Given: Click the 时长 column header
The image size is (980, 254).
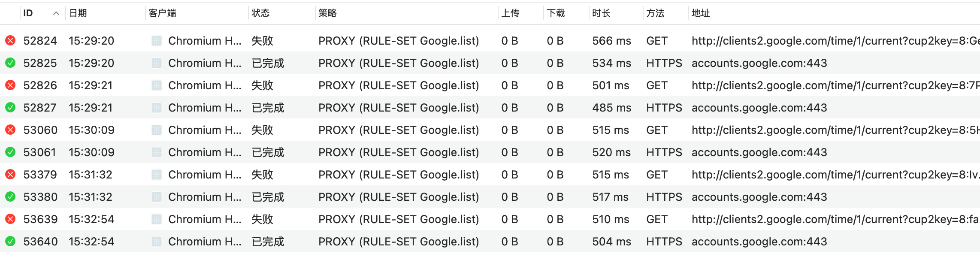Looking at the screenshot, I should point(601,13).
